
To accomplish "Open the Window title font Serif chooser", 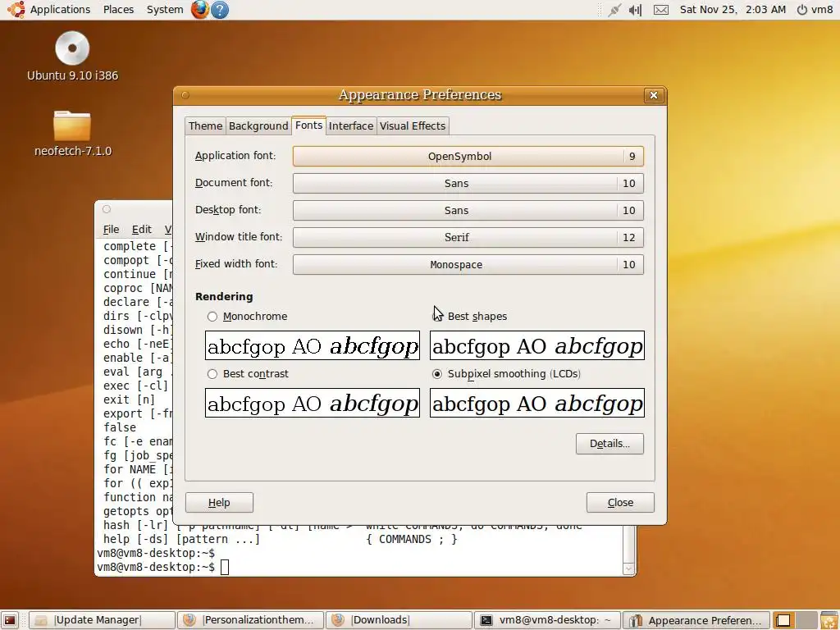I will [468, 237].
